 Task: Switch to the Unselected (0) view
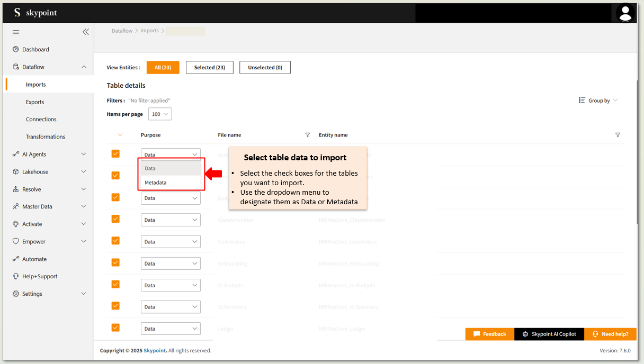265,68
